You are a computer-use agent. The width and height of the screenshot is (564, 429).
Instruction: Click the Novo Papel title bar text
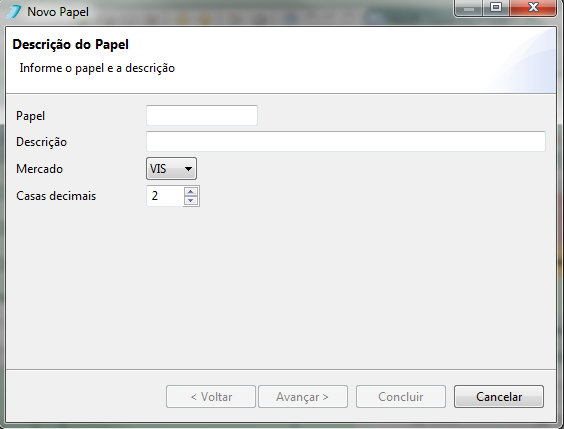[x=58, y=12]
